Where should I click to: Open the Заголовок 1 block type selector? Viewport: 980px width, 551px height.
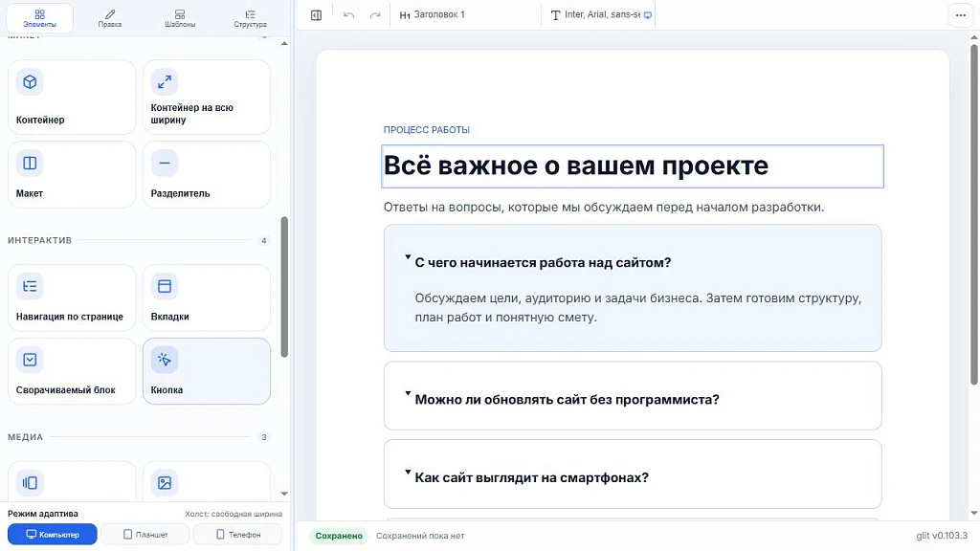tap(466, 15)
